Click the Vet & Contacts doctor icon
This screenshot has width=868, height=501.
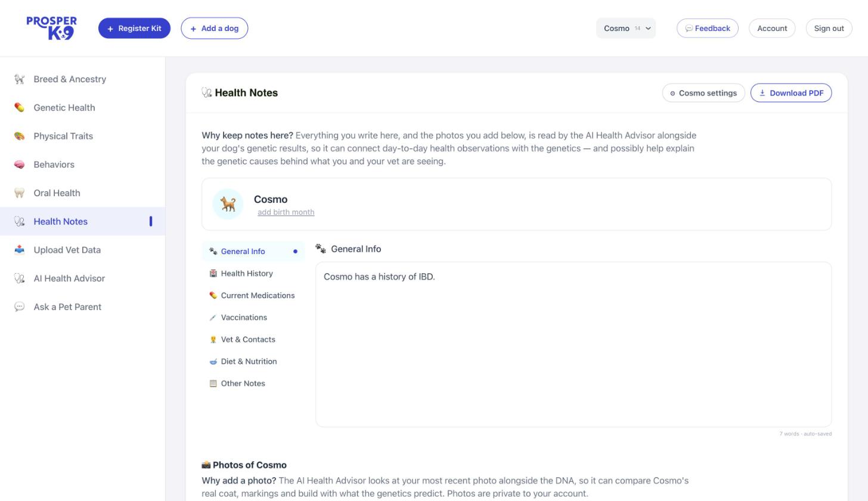(x=213, y=340)
